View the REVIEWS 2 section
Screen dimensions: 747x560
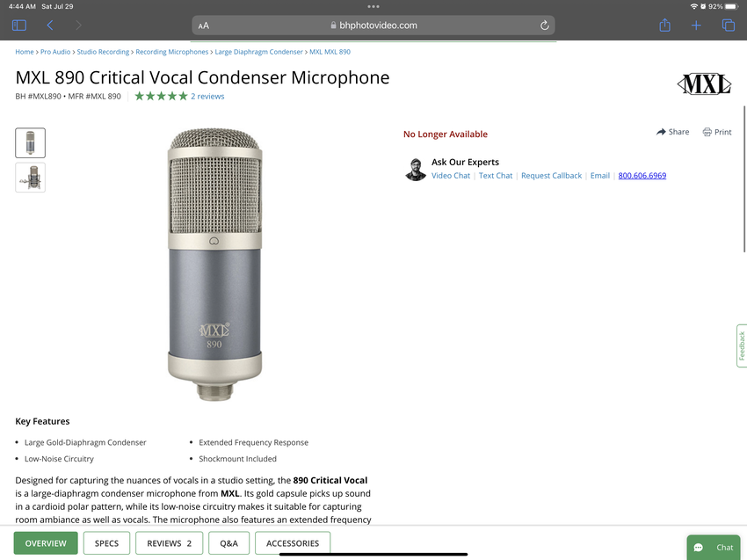169,542
